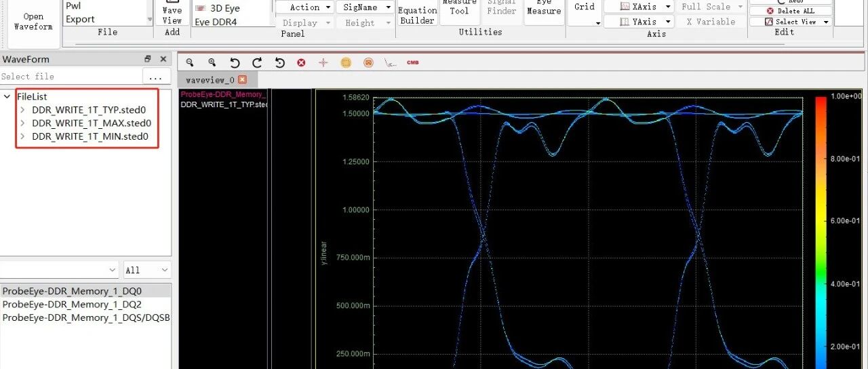
Task: Click the X Variable button
Action: point(711,22)
